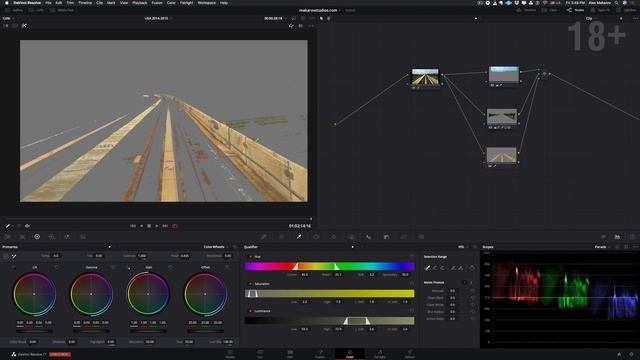
Task: Open the Clip dropdown in node editor
Action: click(591, 18)
